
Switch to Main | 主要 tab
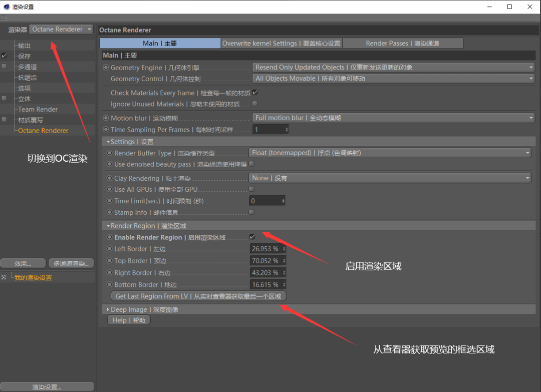[160, 43]
